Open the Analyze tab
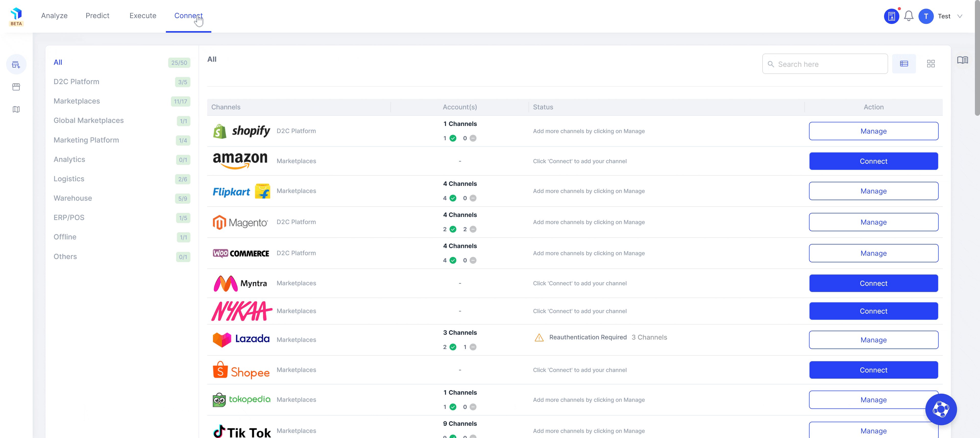Image resolution: width=980 pixels, height=438 pixels. click(54, 16)
